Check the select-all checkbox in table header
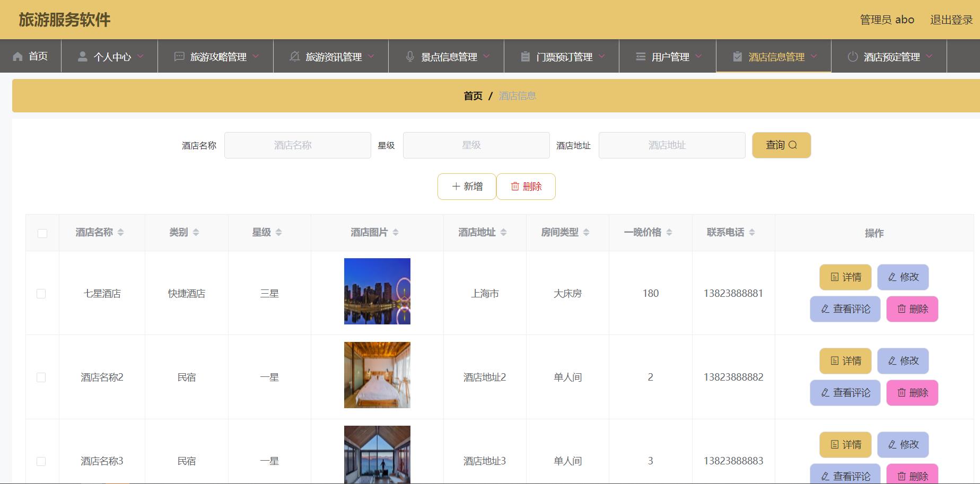 coord(42,233)
